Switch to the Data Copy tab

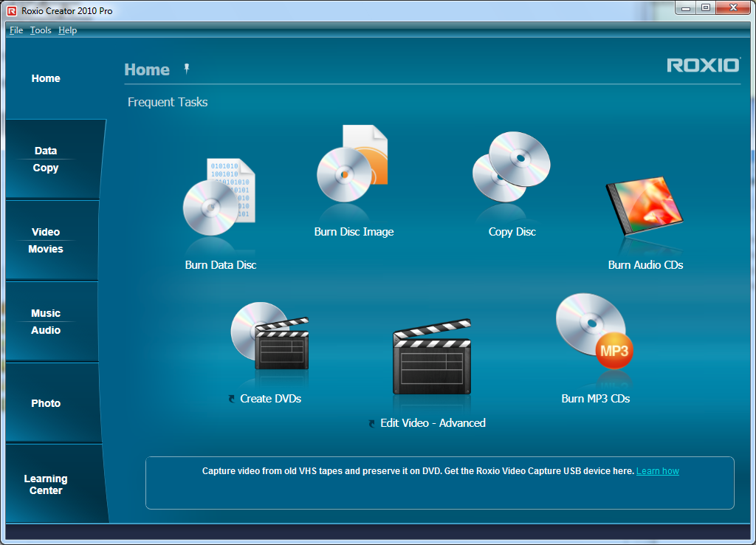point(46,160)
